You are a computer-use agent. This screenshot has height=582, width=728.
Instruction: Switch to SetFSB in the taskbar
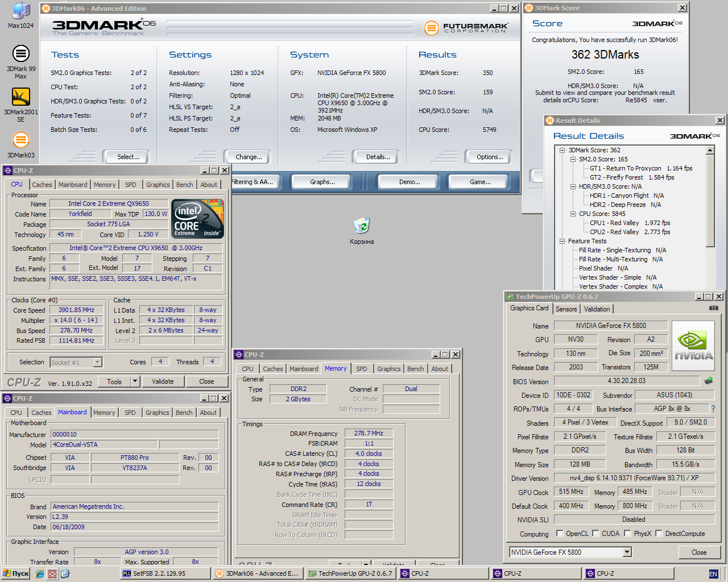click(166, 573)
